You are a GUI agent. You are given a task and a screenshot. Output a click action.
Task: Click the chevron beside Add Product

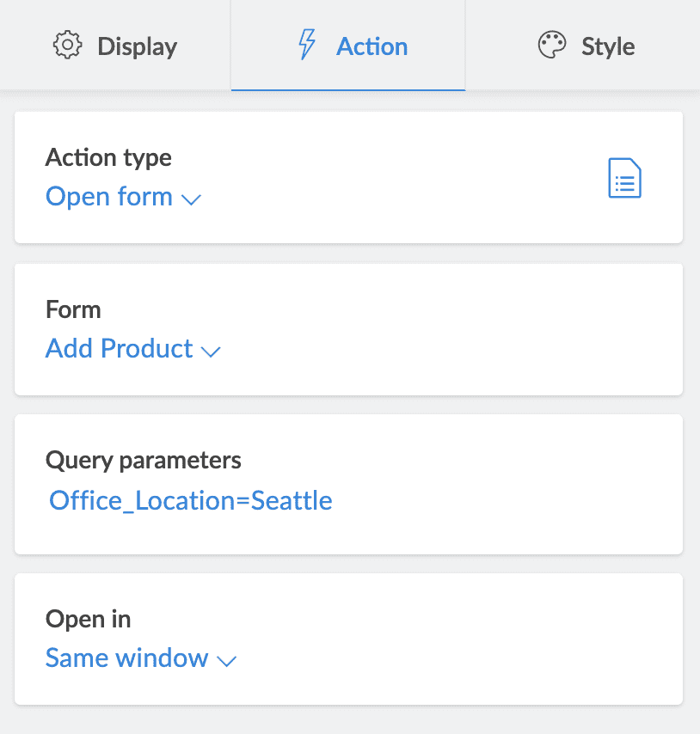click(x=211, y=351)
